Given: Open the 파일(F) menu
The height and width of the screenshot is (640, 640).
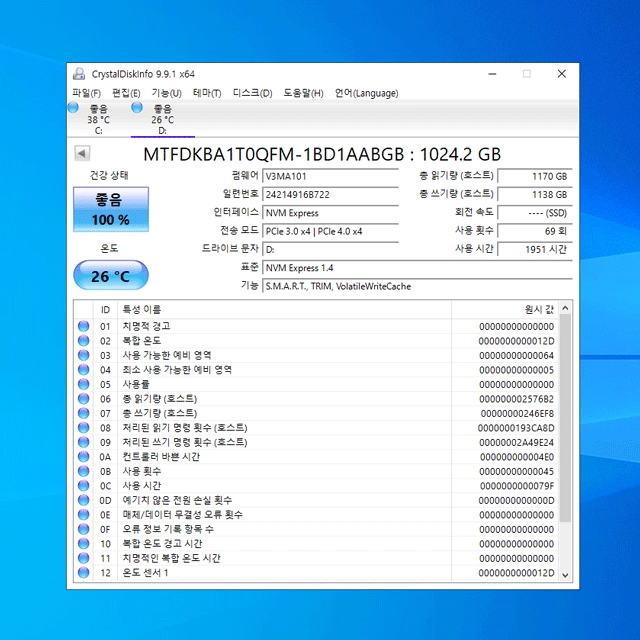Looking at the screenshot, I should pyautogui.click(x=87, y=93).
